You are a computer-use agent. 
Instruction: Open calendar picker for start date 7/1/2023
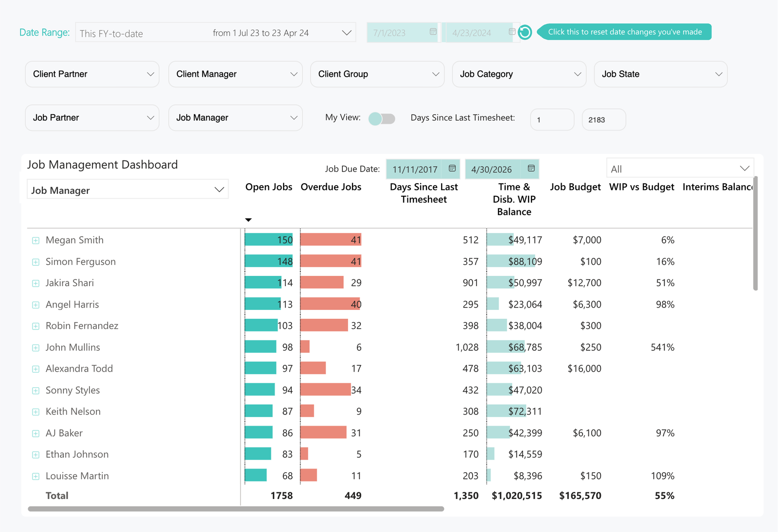[433, 32]
